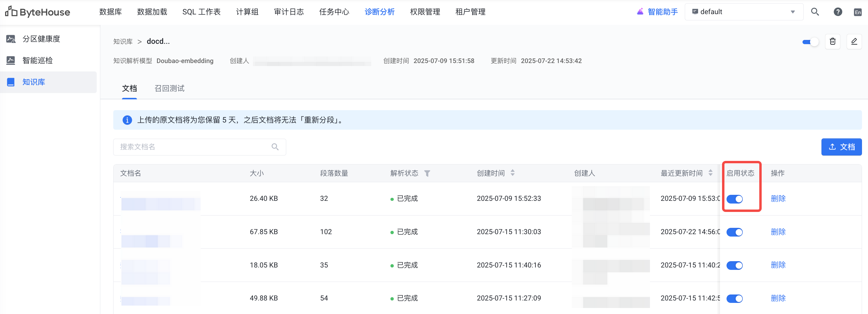Click the 2025-07-15 11:40:16 creation time cell
The width and height of the screenshot is (868, 314).
point(508,265)
